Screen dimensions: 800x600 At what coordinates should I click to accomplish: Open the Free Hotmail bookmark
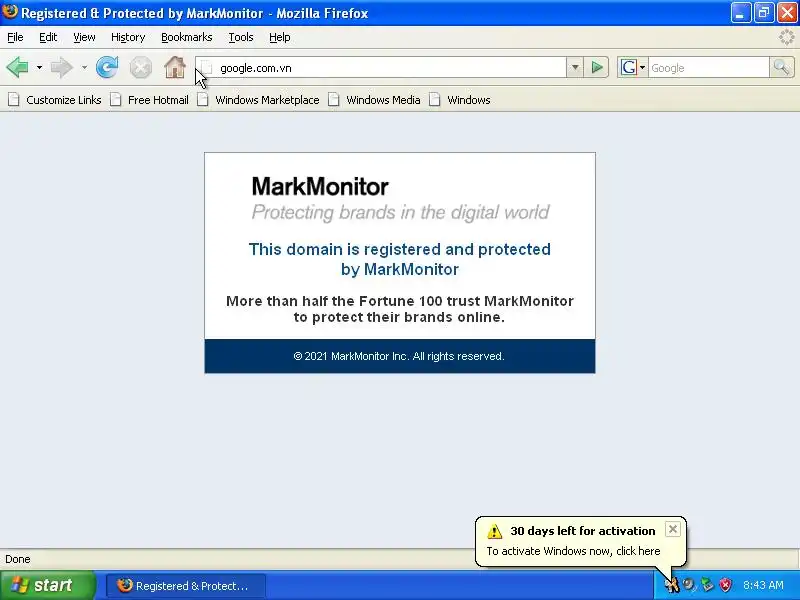coord(150,100)
